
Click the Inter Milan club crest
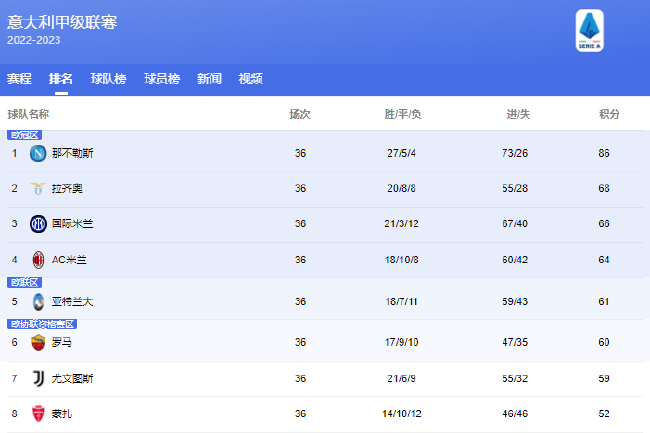coord(38,224)
